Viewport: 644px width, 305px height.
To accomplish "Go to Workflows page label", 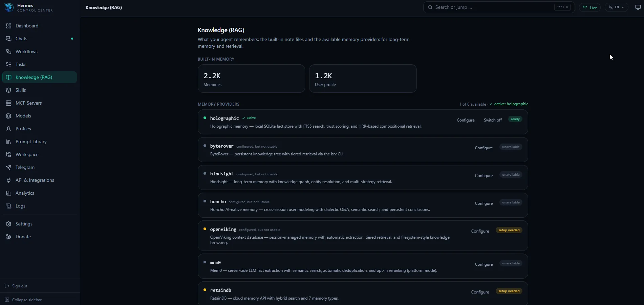I will (x=26, y=51).
